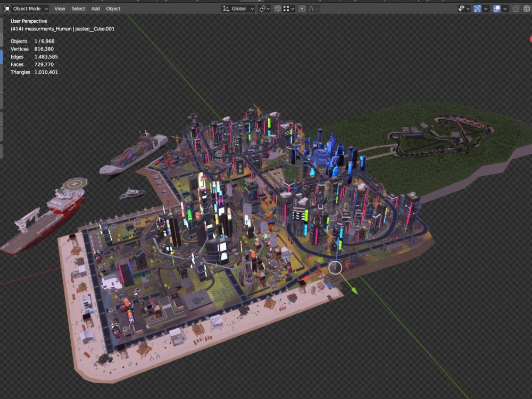Toggle snapping off via the magnet button
Viewport: 532px width, 399px height.
278,8
